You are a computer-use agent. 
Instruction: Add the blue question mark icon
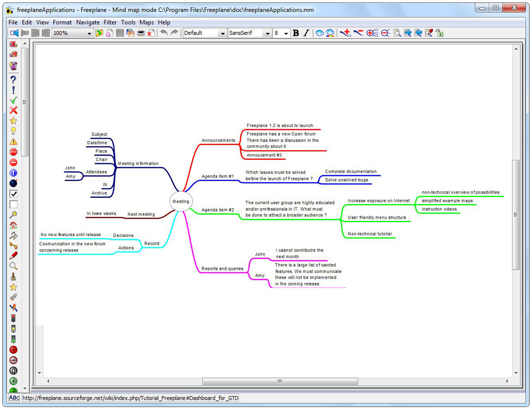coord(13,80)
